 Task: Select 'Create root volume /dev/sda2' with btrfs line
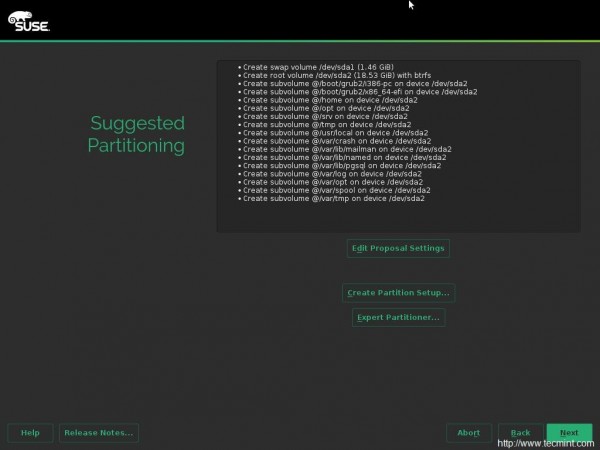[337, 75]
